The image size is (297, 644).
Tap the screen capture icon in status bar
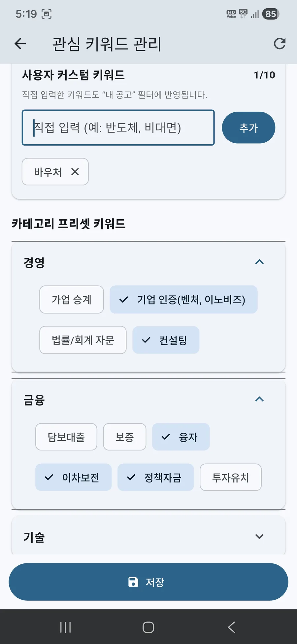tap(47, 14)
